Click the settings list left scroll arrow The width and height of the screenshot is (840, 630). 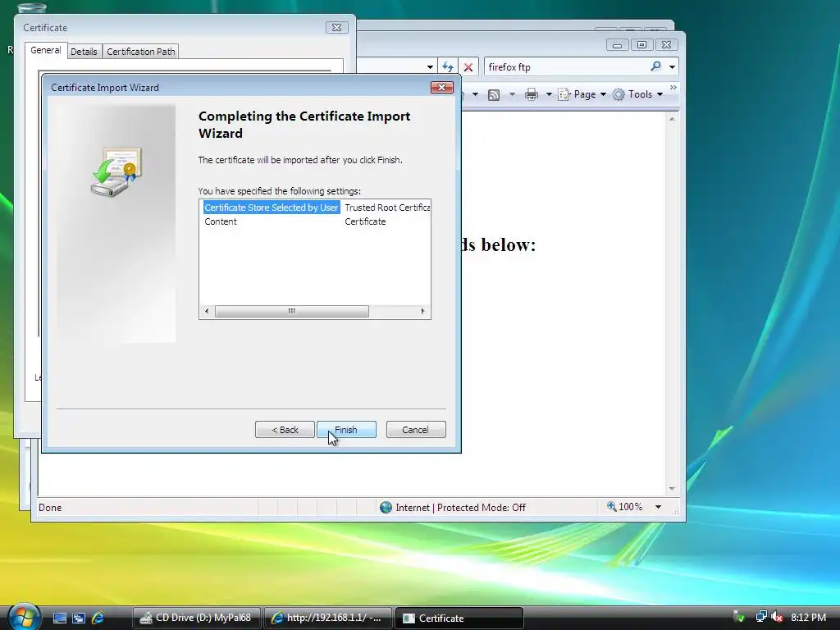coord(207,311)
